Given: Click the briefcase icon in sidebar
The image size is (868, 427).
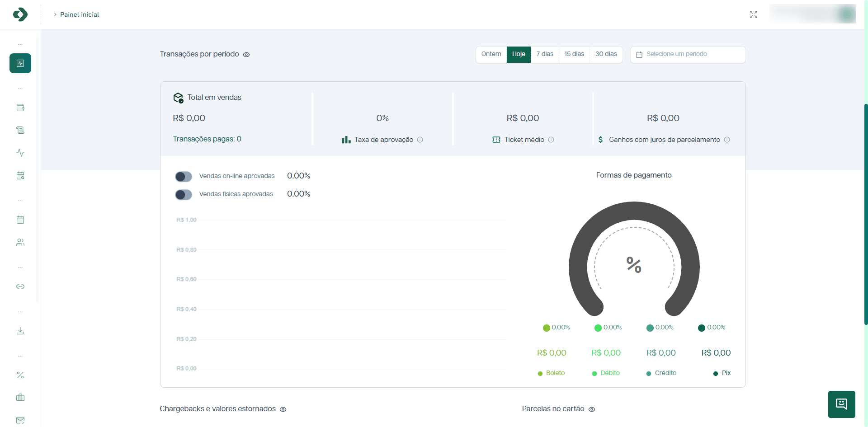Looking at the screenshot, I should click(x=20, y=398).
